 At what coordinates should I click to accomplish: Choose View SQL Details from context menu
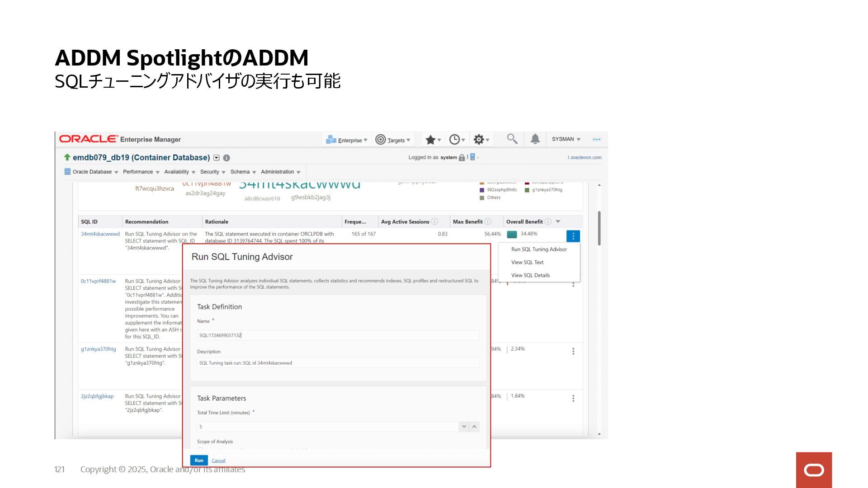pos(530,275)
